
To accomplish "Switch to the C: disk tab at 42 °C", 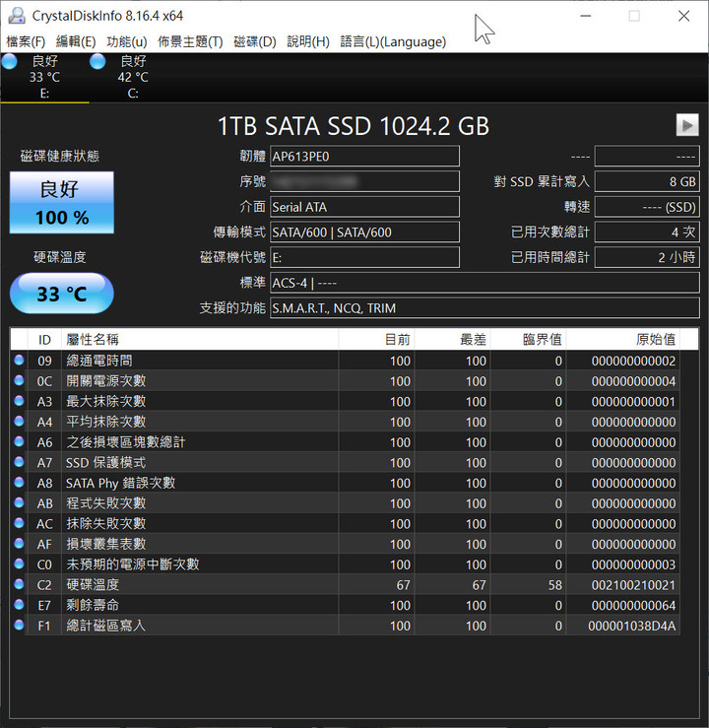I will point(133,77).
